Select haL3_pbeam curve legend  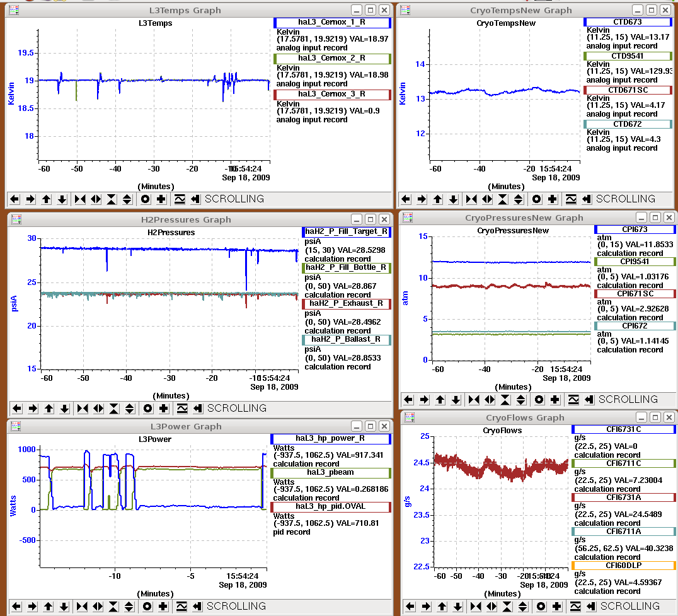click(331, 473)
